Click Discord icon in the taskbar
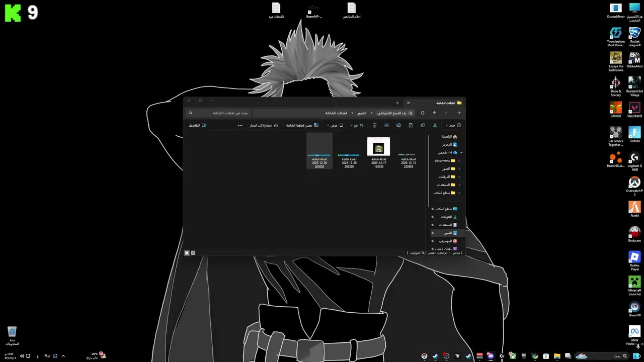This screenshot has height=362, width=644. 491,356
